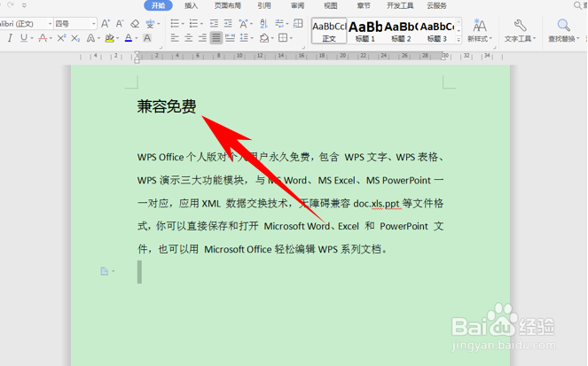
Task: Toggle strikethrough formatting
Action: (x=43, y=38)
